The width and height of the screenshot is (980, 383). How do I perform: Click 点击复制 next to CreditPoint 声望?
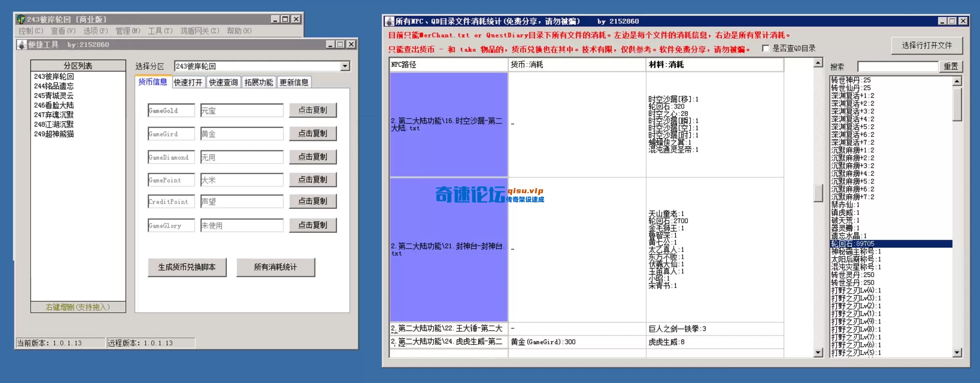click(313, 201)
